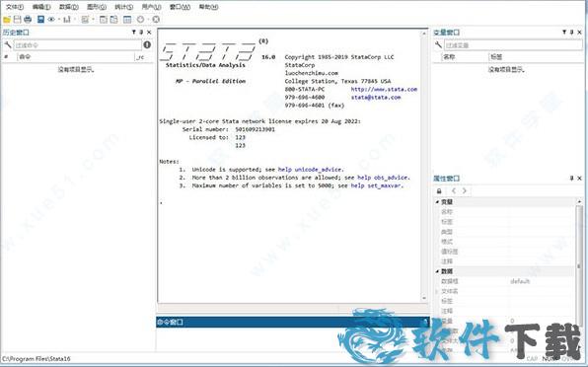Click the Break stop icon

click(156, 19)
